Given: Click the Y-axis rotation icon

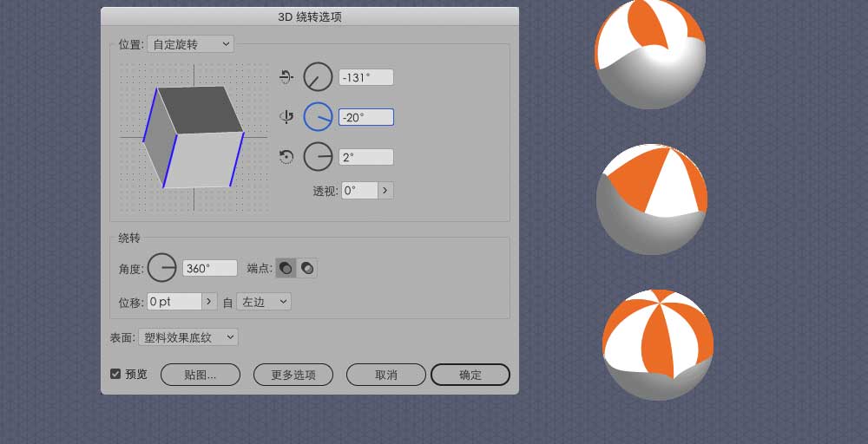Looking at the screenshot, I should 286,117.
